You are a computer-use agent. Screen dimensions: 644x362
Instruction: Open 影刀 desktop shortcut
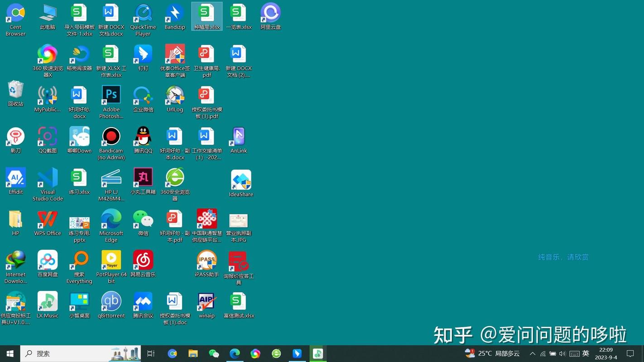[x=15, y=137]
